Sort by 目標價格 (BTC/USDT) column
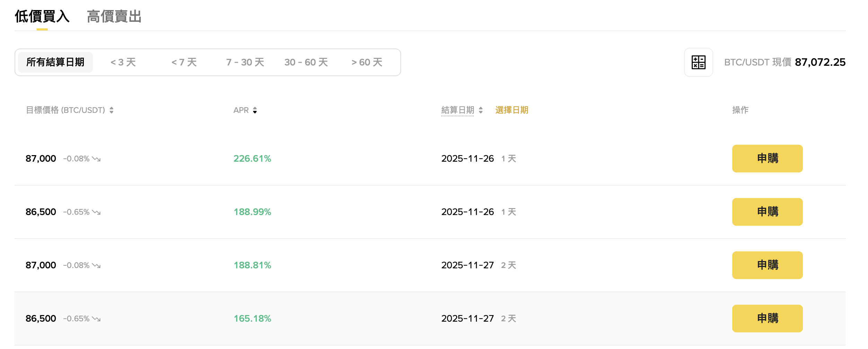This screenshot has width=868, height=349. 111,110
